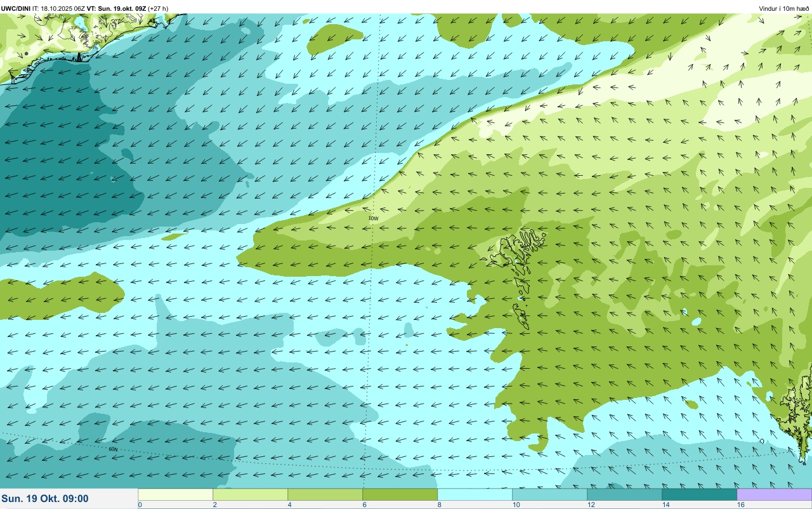Click the dark teal 14–16 legend swatch
812x509 pixels.
700,494
